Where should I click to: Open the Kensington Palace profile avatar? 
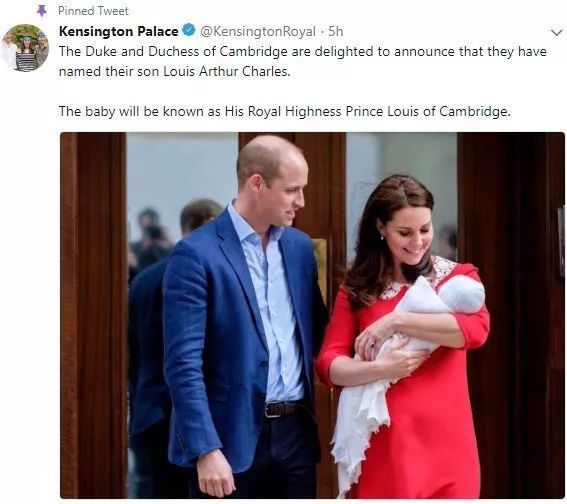(x=25, y=48)
